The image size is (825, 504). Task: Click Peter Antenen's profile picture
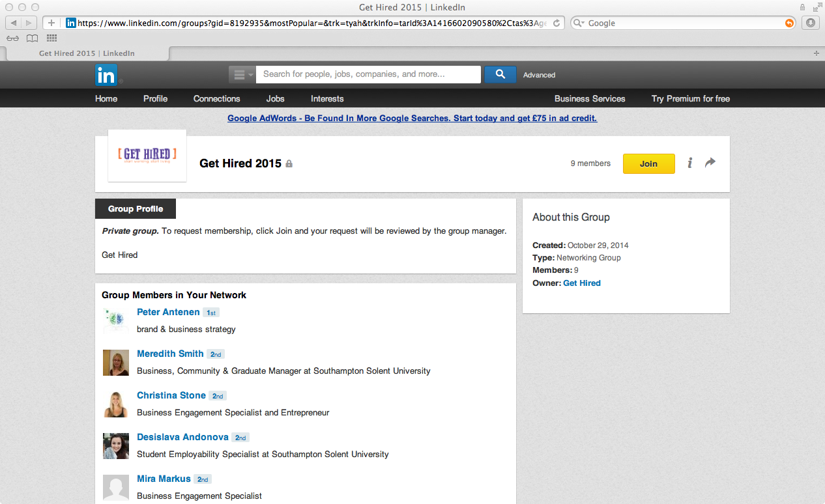click(115, 320)
